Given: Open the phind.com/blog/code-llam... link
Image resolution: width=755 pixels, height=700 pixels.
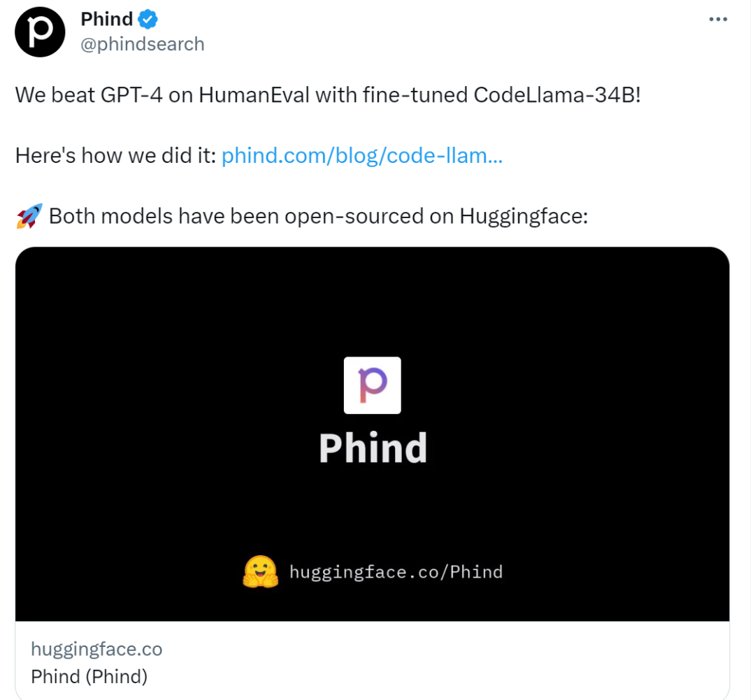Looking at the screenshot, I should pyautogui.click(x=361, y=155).
